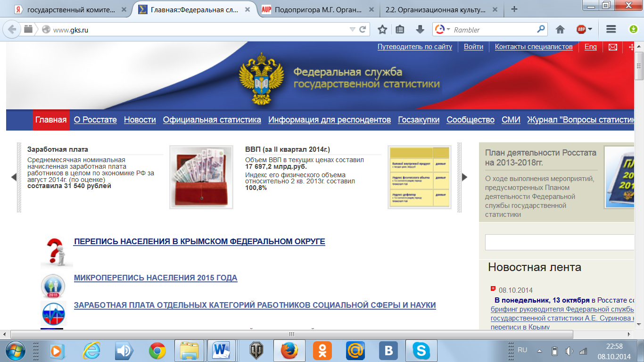The width and height of the screenshot is (644, 362).
Task: Open Информация для респондентов menu item
Action: pos(330,120)
